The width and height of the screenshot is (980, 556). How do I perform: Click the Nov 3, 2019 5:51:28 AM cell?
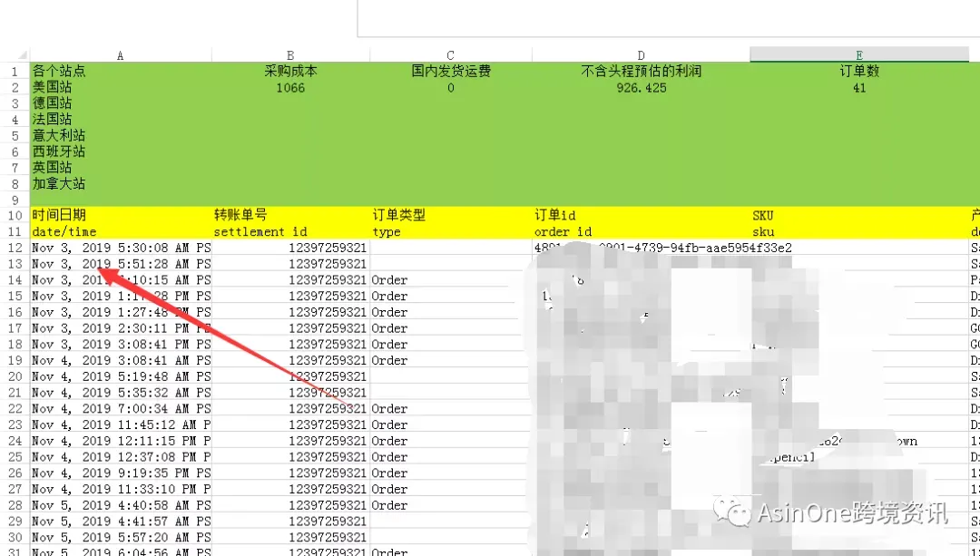[x=121, y=264]
